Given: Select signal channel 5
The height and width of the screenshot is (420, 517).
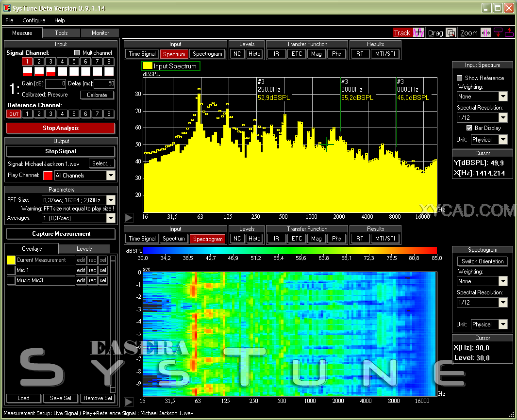Looking at the screenshot, I should [x=74, y=61].
